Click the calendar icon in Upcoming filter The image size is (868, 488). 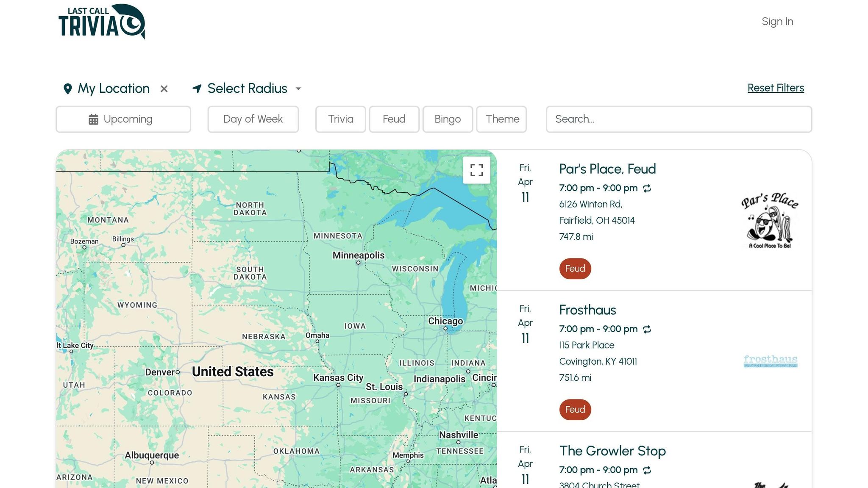click(94, 119)
